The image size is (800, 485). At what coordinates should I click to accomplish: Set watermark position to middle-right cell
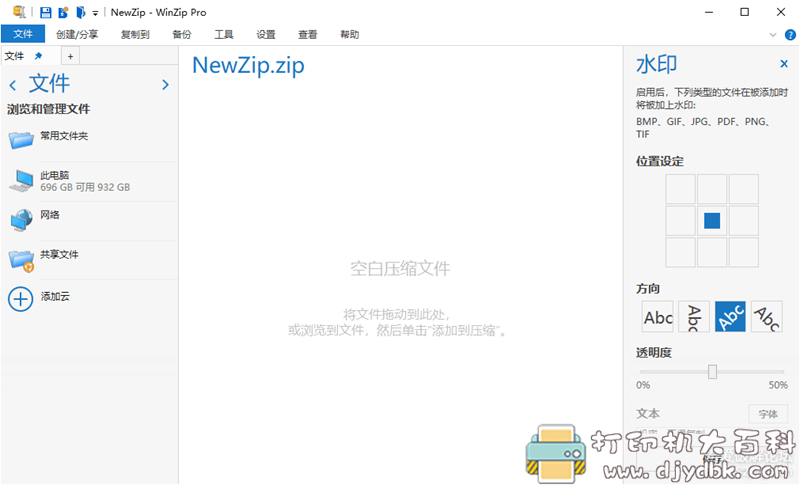(744, 221)
